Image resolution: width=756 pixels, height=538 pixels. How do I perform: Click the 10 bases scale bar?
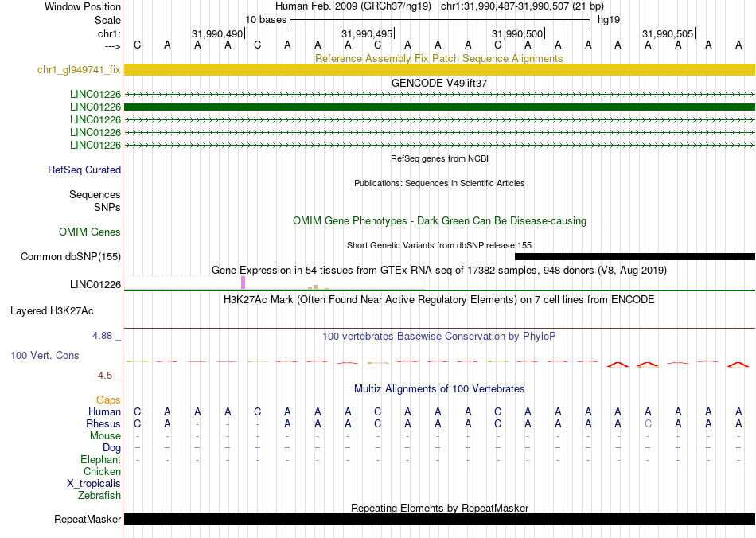coord(440,20)
